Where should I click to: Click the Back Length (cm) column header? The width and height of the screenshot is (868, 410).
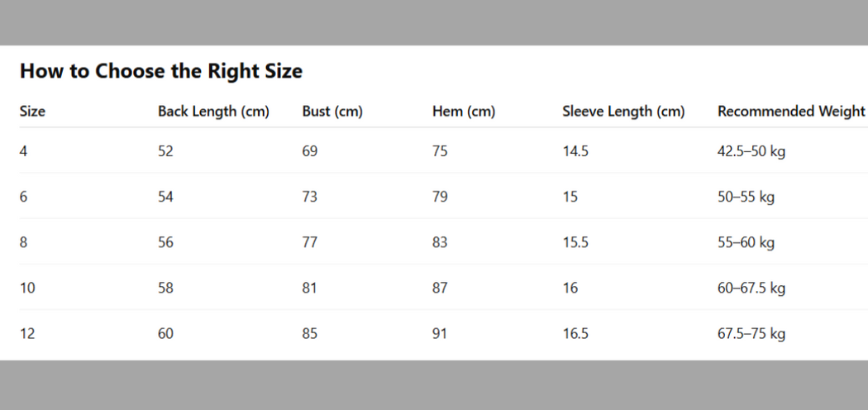213,112
